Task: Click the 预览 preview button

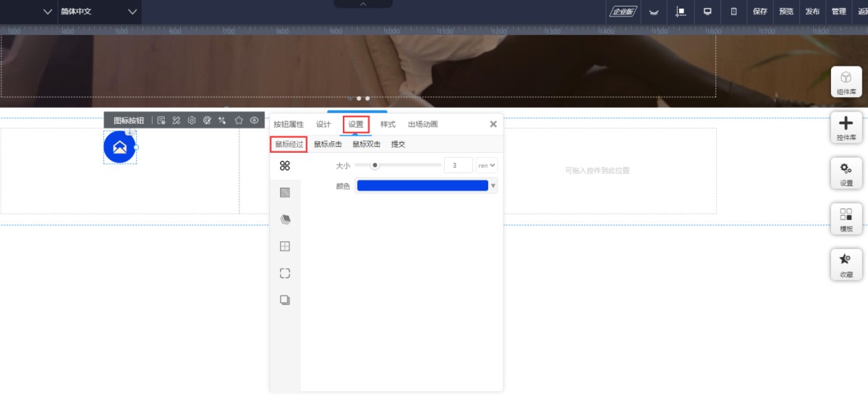Action: 786,12
